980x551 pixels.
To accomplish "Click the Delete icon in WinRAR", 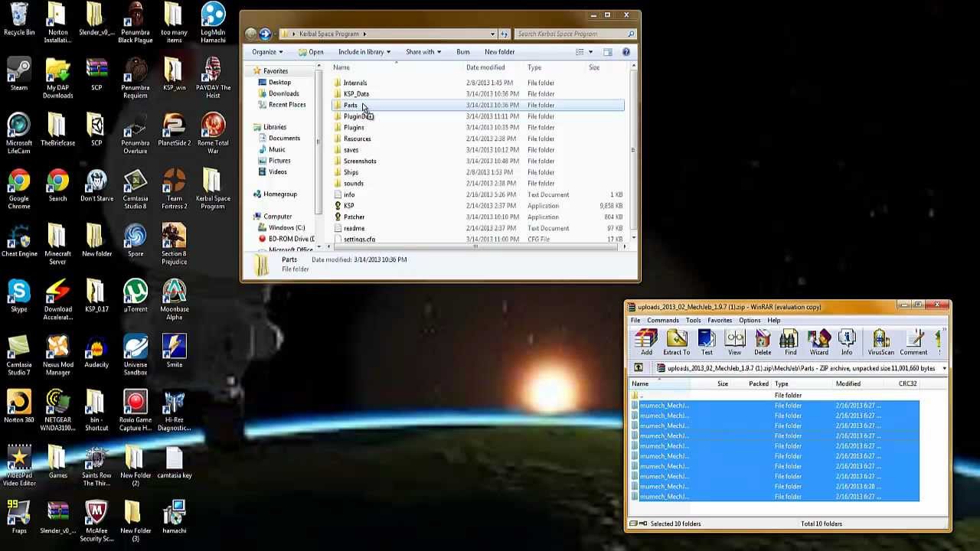I will (763, 342).
